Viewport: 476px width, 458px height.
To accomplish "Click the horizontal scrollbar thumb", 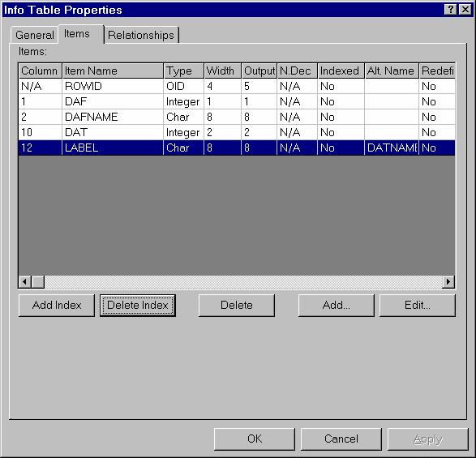I will tap(38, 282).
